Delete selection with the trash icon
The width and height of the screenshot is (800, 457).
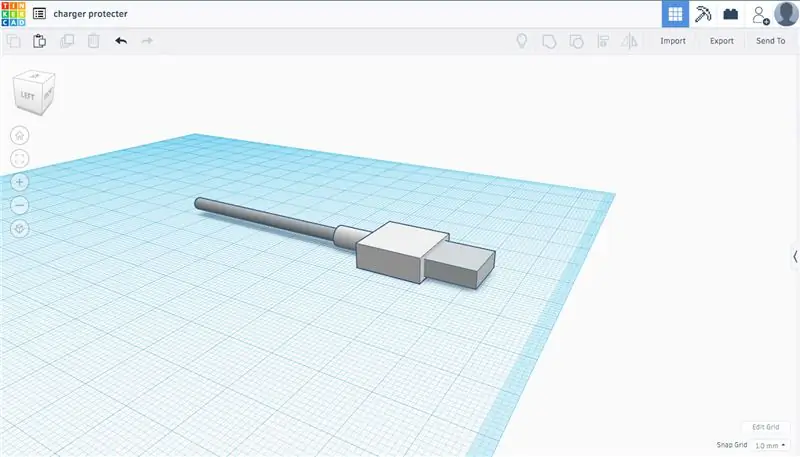click(93, 41)
